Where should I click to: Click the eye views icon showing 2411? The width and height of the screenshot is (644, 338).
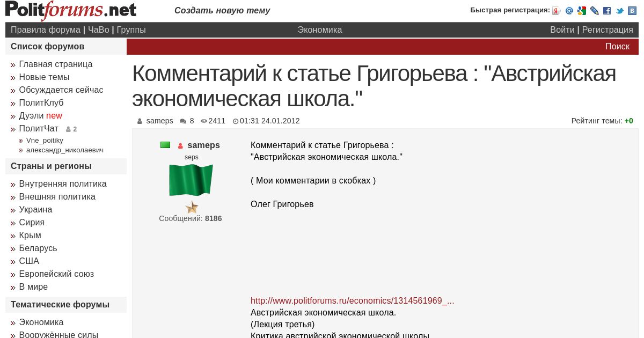point(204,121)
